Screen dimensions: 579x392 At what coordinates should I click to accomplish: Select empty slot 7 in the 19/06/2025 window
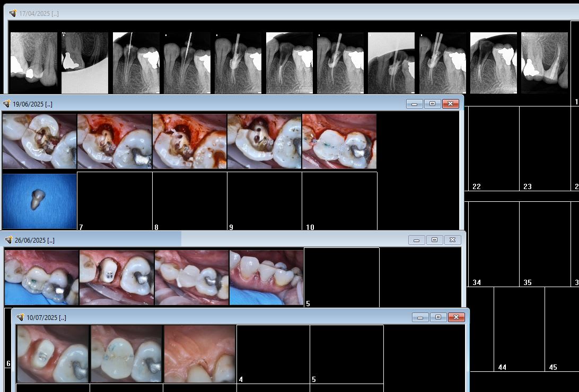click(115, 201)
